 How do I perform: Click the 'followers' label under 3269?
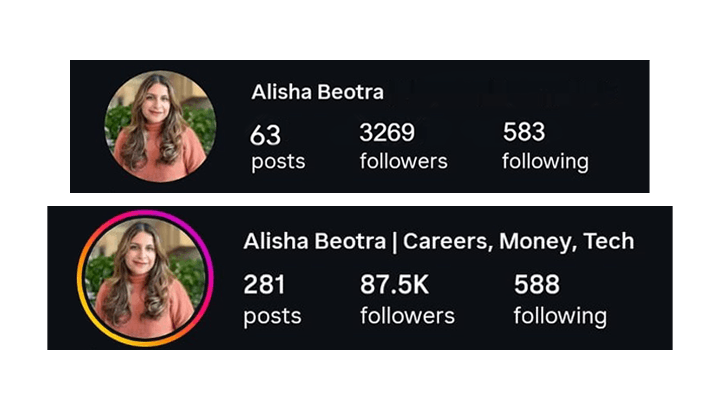point(404,161)
